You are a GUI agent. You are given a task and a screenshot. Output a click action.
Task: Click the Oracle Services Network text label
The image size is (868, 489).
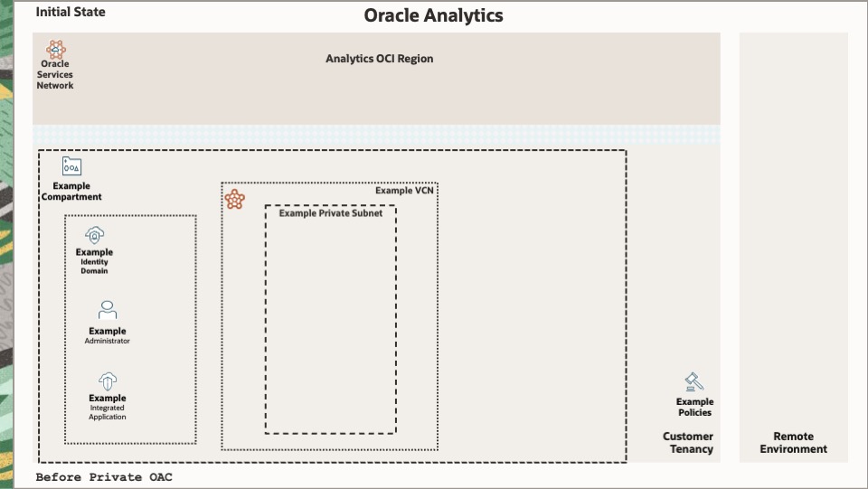click(55, 75)
